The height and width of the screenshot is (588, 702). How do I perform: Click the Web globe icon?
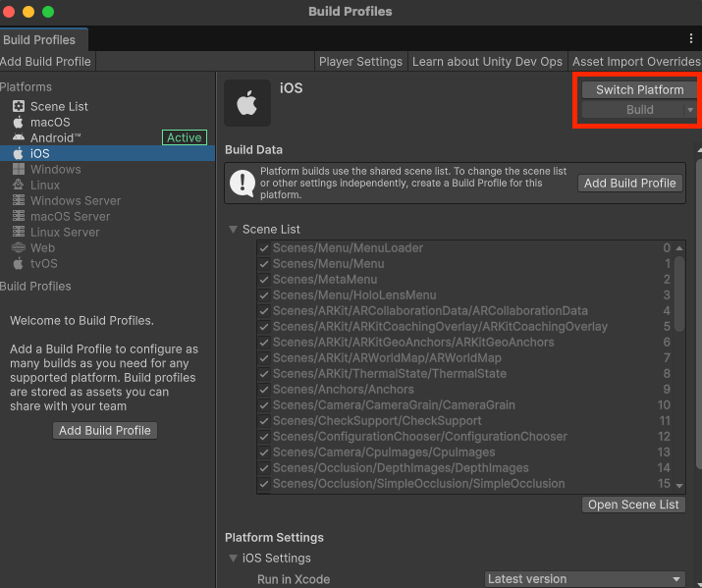click(19, 247)
